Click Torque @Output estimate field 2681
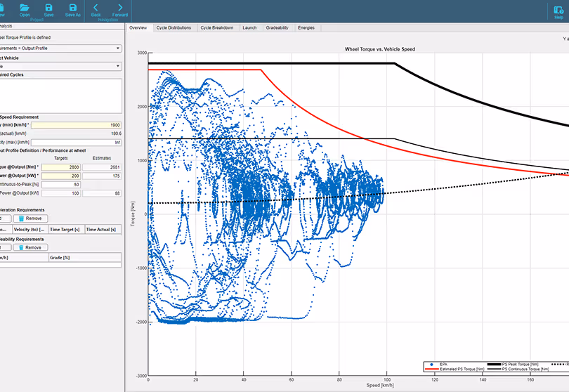The height and width of the screenshot is (392, 569). point(102,167)
